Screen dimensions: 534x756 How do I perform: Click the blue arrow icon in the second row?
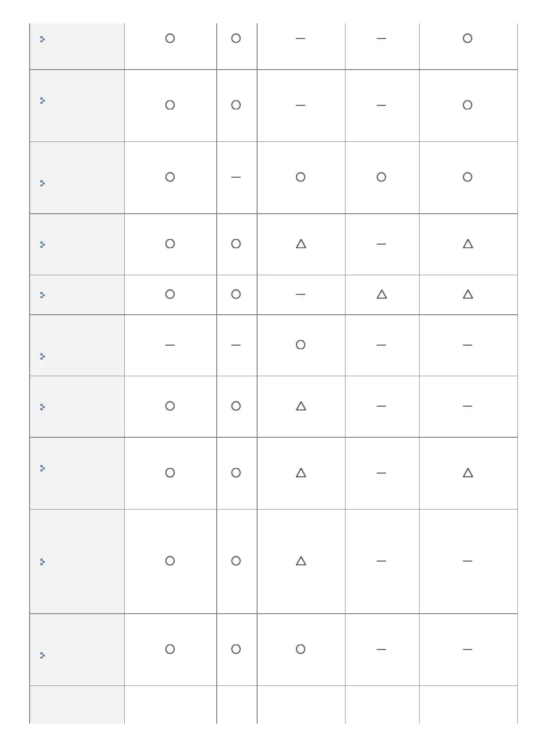point(43,101)
